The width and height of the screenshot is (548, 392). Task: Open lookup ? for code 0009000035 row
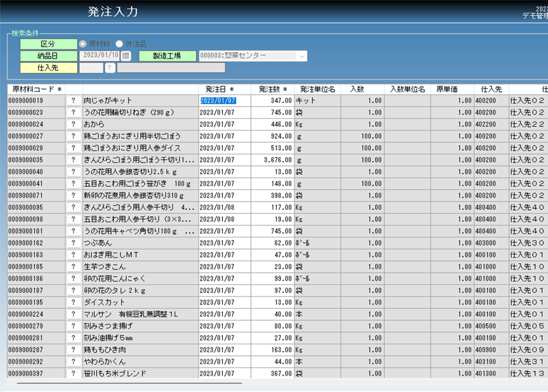pyautogui.click(x=73, y=160)
